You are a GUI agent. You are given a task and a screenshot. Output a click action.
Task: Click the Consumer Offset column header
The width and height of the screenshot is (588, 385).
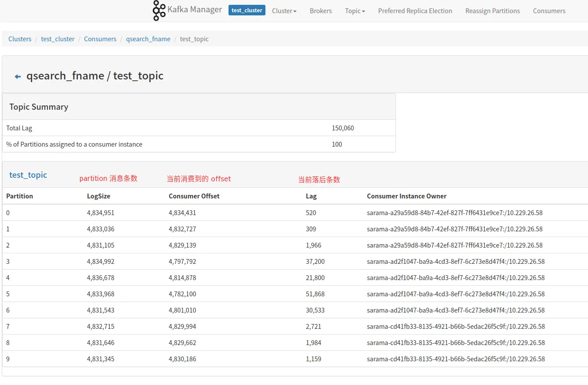coord(194,196)
